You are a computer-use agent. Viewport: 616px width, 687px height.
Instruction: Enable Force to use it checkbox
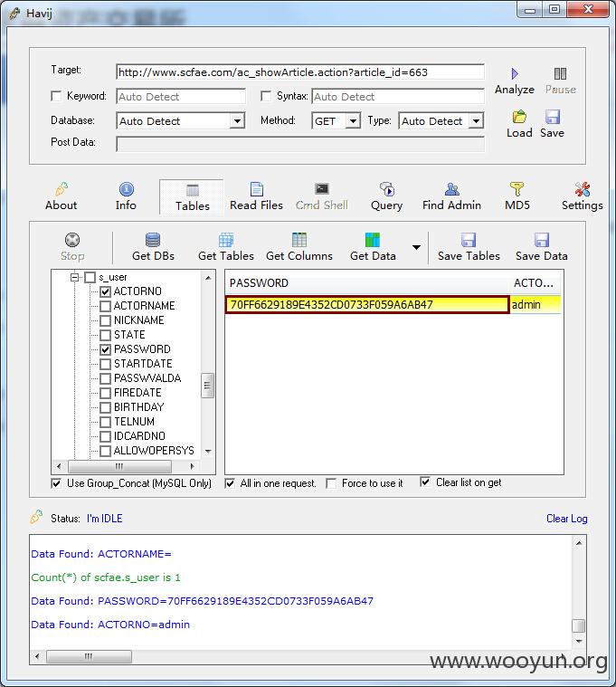coord(331,483)
